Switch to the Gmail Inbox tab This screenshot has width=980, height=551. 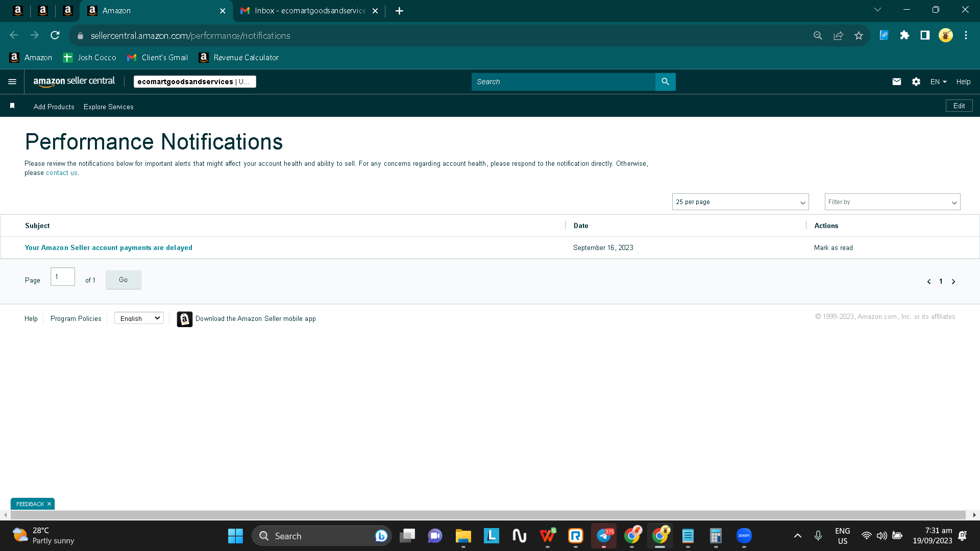point(310,11)
